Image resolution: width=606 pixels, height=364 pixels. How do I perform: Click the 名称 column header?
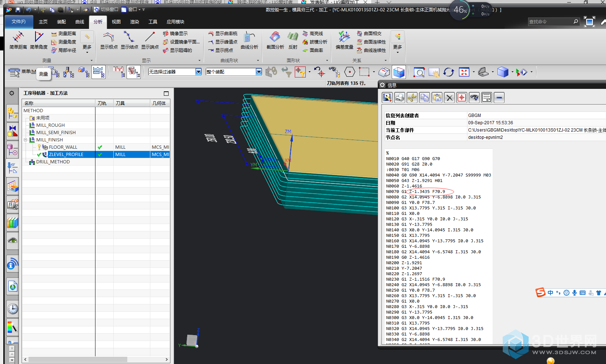(x=59, y=103)
